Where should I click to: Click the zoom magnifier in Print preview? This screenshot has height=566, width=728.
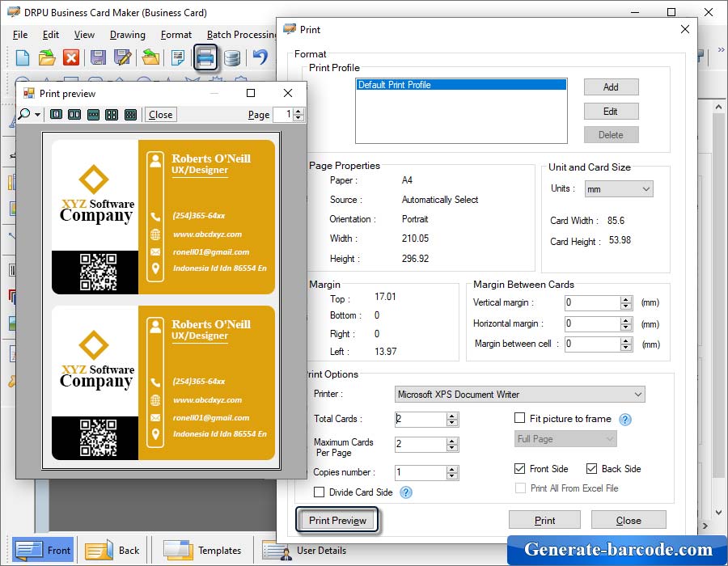pyautogui.click(x=24, y=114)
